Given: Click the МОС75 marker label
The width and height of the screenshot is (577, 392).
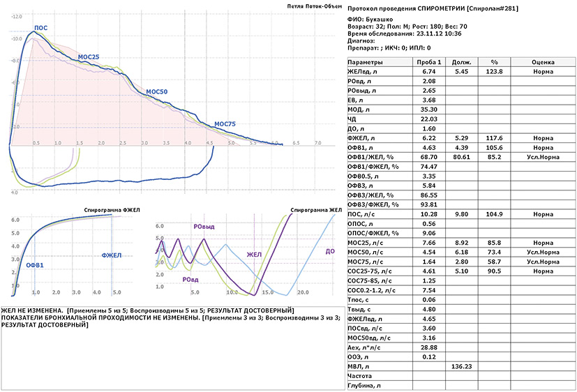Looking at the screenshot, I should click(x=225, y=124).
